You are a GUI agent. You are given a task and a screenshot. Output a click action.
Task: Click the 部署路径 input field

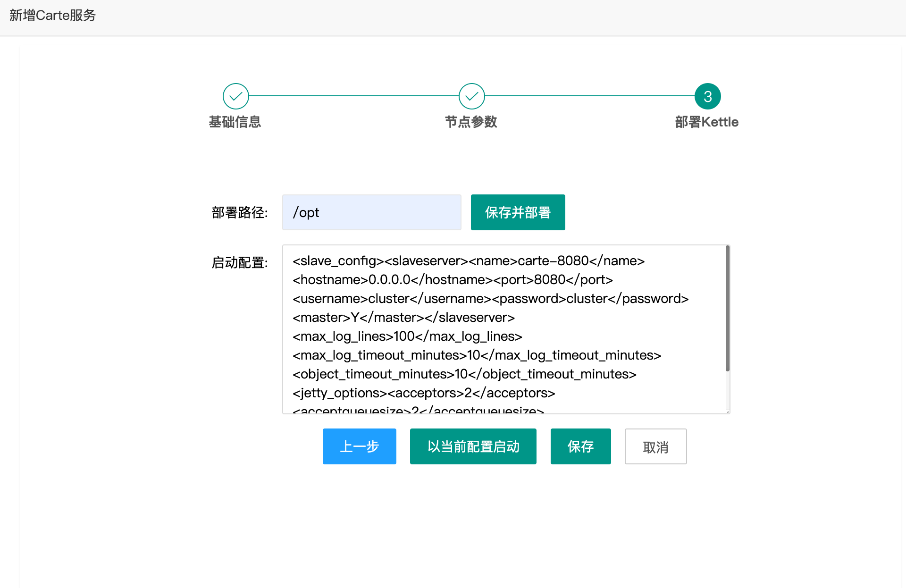pos(371,212)
